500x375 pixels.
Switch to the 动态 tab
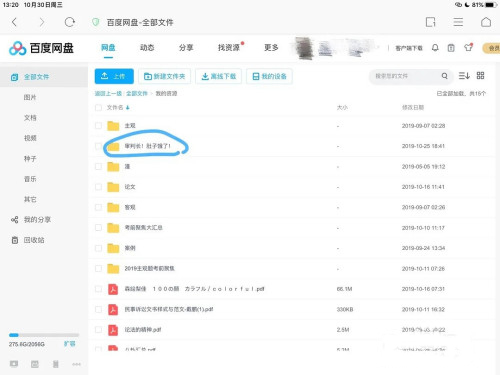click(147, 48)
